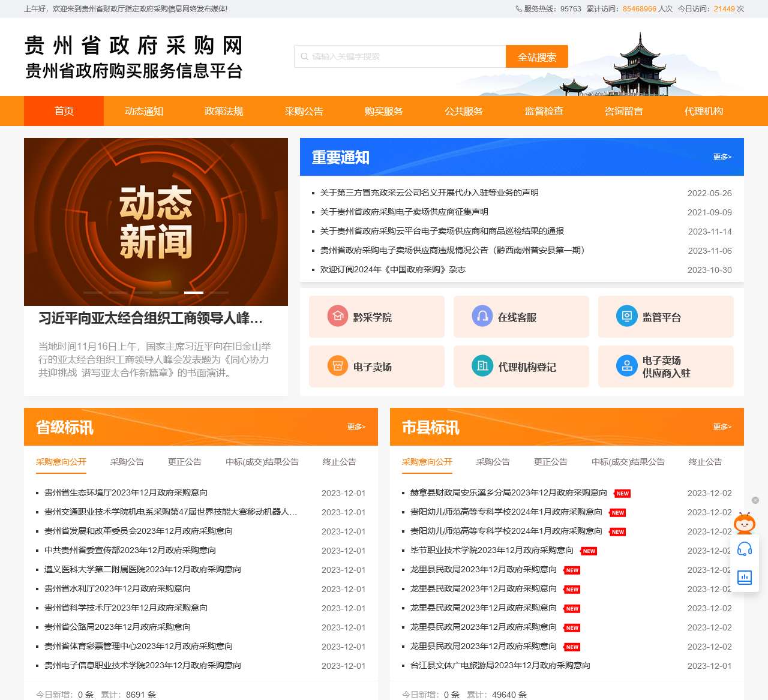768x700 pixels.
Task: Click the 动态新闻 banner image
Action: (156, 222)
